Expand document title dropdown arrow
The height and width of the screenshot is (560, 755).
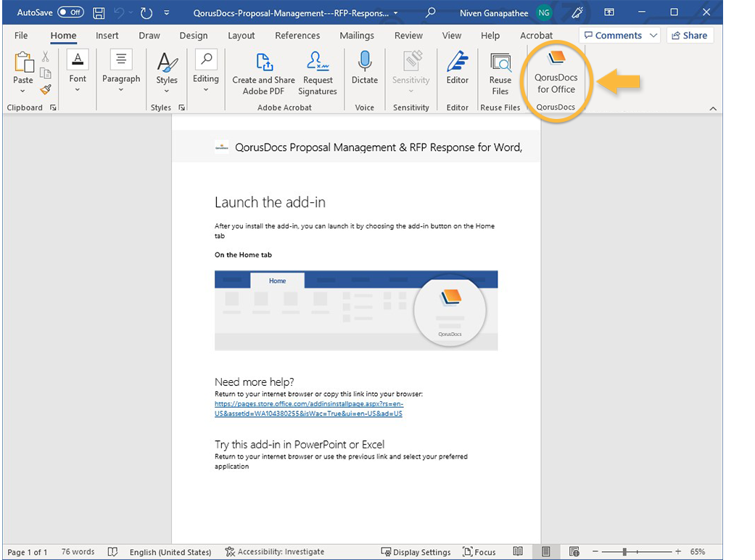click(x=396, y=13)
